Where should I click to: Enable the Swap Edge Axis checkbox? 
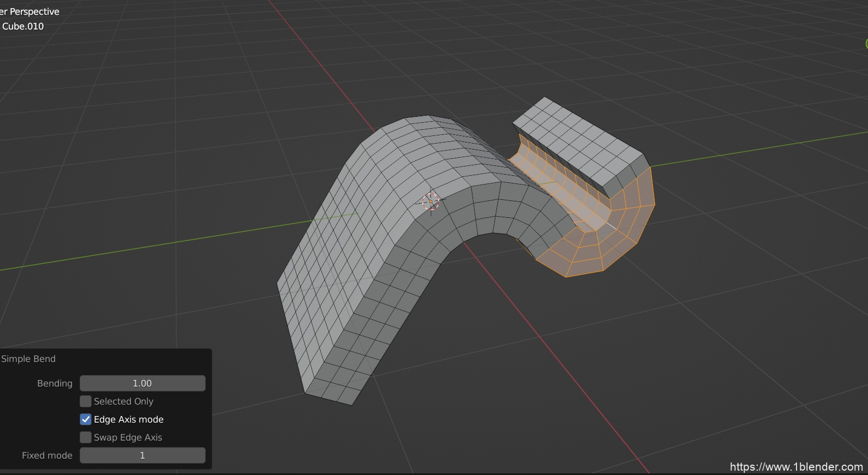86,437
